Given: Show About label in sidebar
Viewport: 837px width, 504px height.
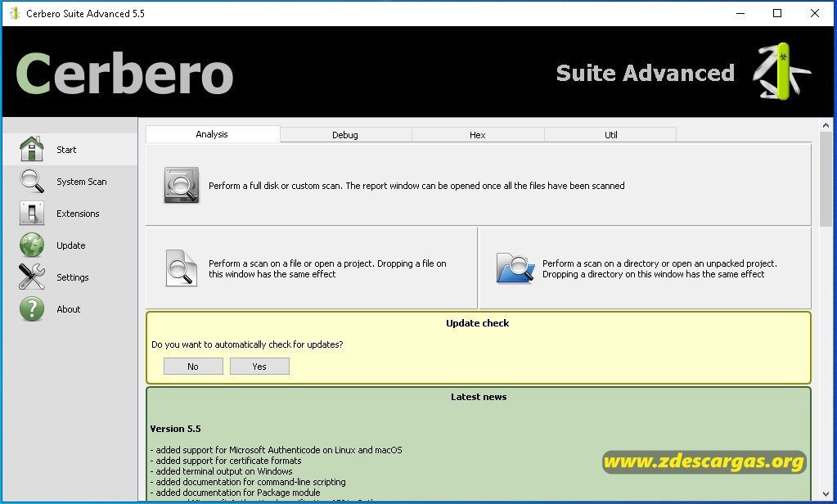Looking at the screenshot, I should tap(69, 309).
